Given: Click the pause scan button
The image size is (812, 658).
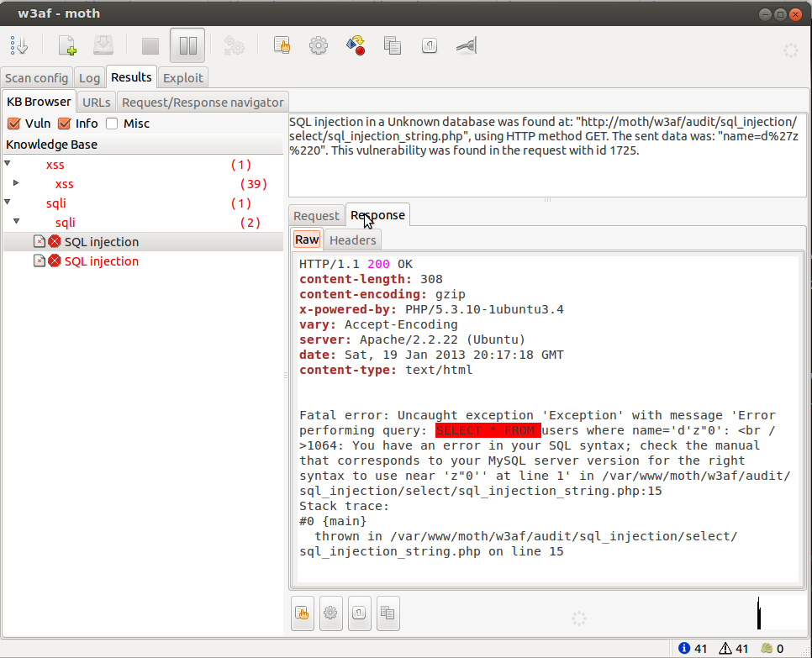Looking at the screenshot, I should tap(187, 45).
